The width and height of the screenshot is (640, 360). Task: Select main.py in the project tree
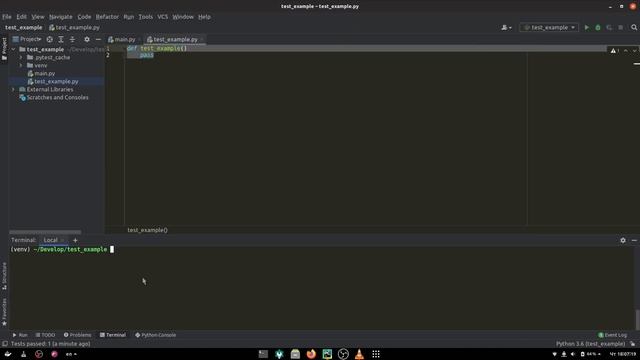[x=41, y=73]
